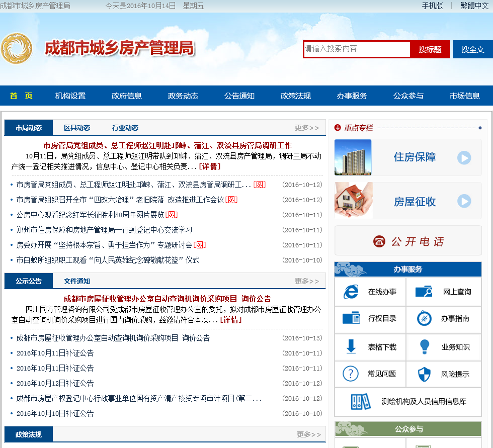Viewport: 493px width, 448px height.
Task: Expand 更多 in 公示公告 section
Action: coord(307,281)
